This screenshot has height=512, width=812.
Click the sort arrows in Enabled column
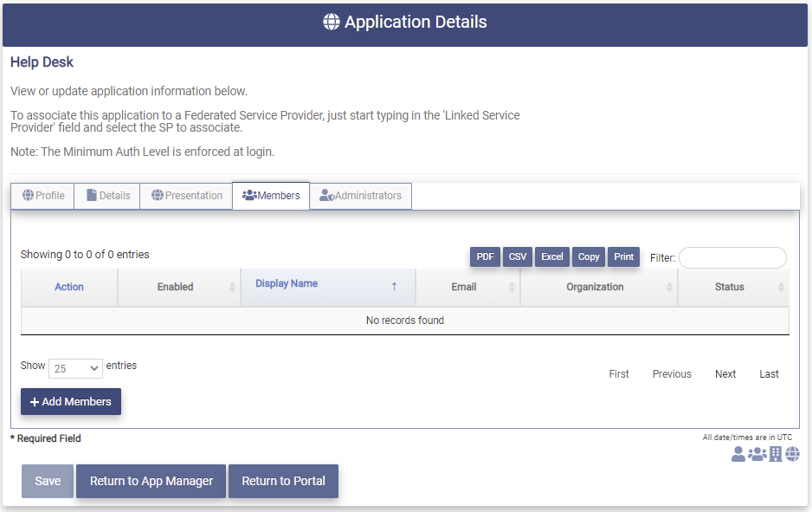(x=232, y=287)
